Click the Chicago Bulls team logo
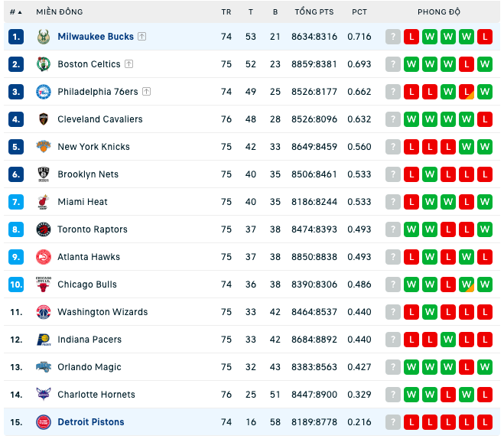Screen dimensions: 504x439 [44, 285]
